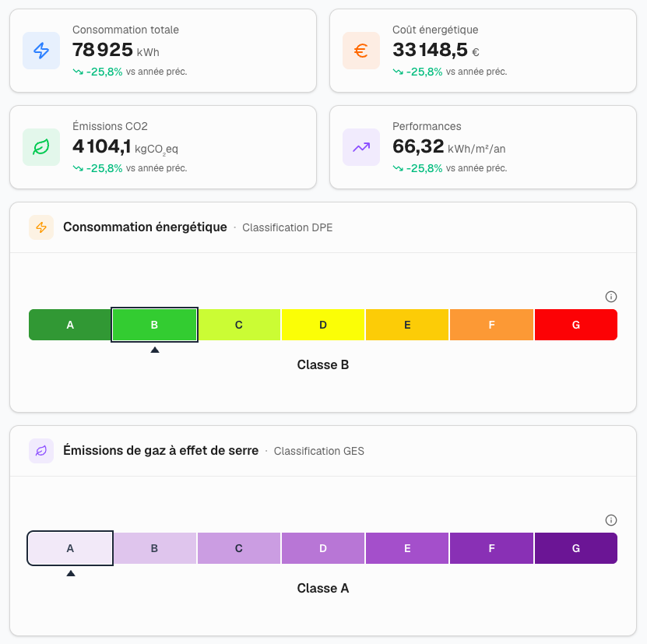Open the info icon above the DPE scale
The height and width of the screenshot is (644, 647).
pyautogui.click(x=610, y=297)
